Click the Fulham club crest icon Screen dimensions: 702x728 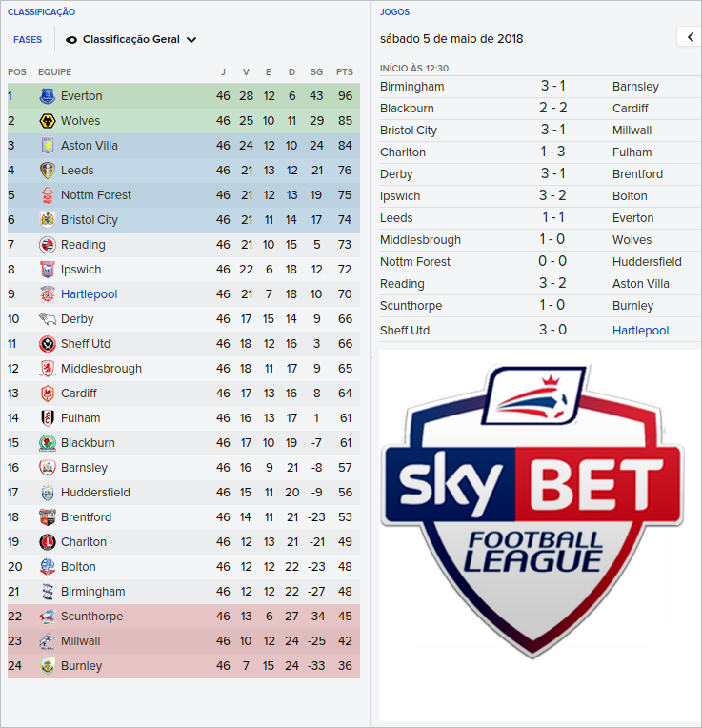point(48,418)
